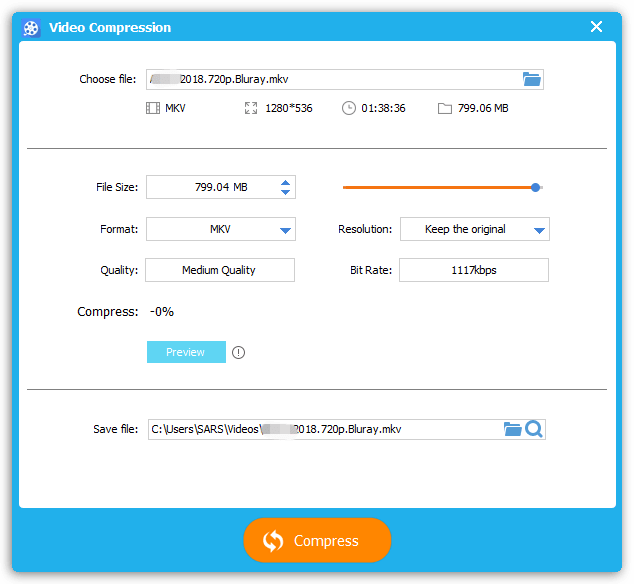Click the Save file path field

click(325, 429)
